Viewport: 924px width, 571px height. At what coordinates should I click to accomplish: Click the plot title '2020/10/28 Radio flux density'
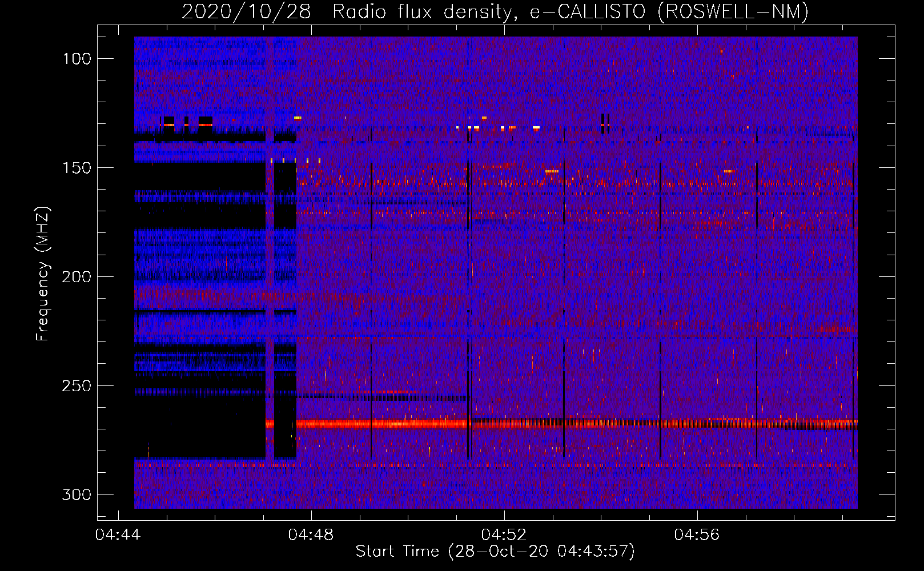click(x=495, y=11)
